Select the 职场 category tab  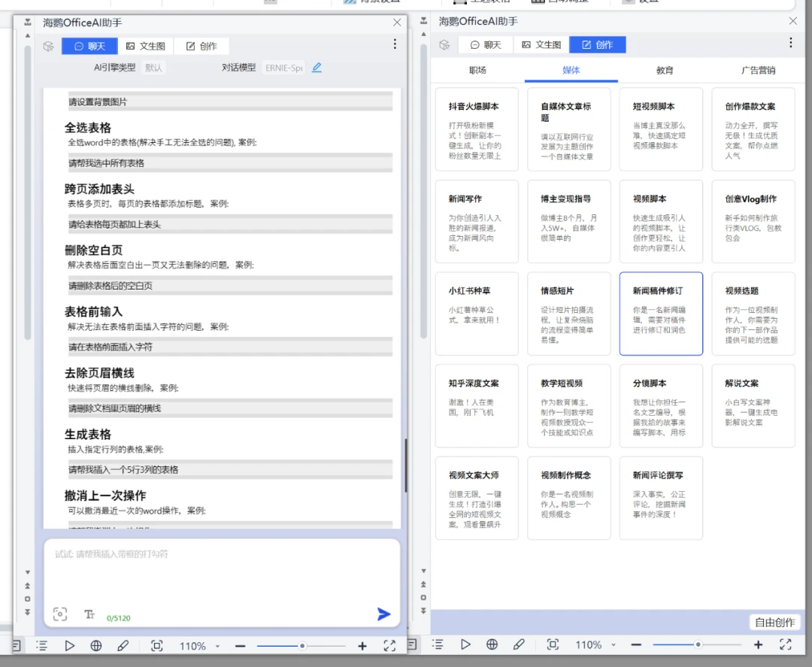click(477, 70)
